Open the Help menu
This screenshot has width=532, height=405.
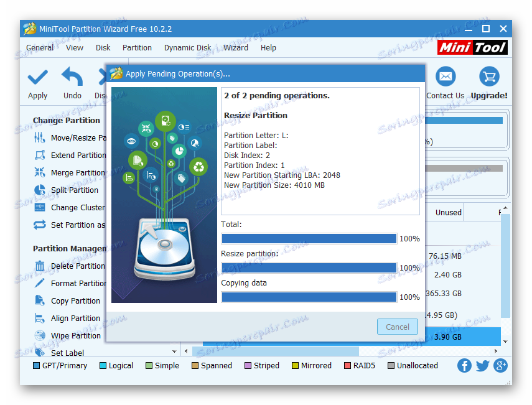pyautogui.click(x=268, y=48)
